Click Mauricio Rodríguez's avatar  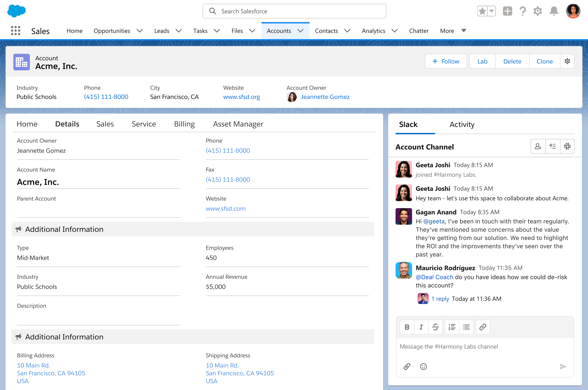tap(404, 270)
